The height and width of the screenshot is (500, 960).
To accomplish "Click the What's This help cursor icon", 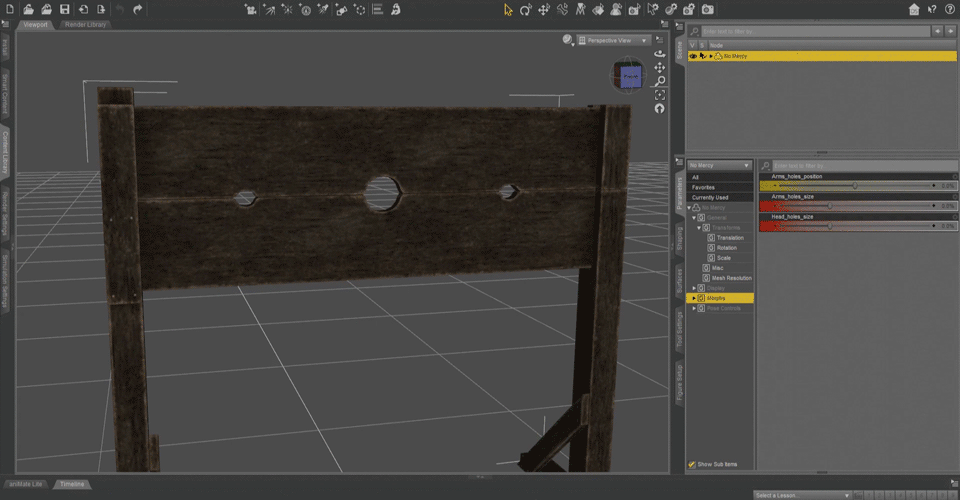I will (932, 9).
